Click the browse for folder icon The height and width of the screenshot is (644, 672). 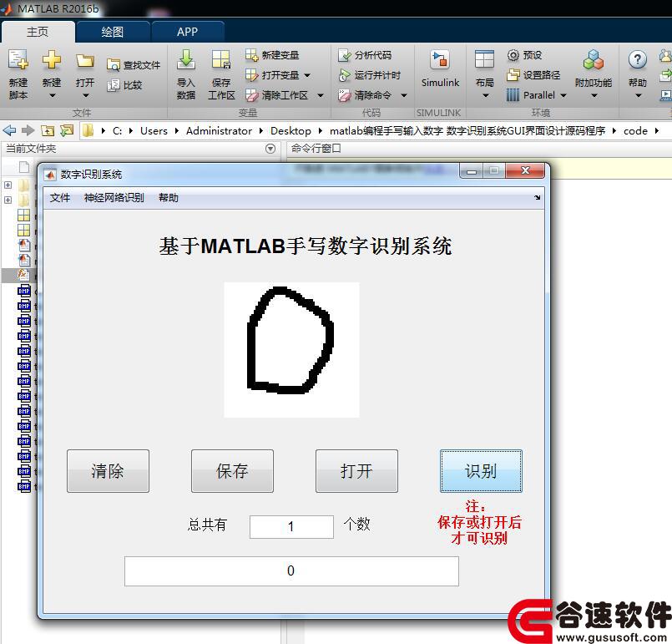pos(67,130)
